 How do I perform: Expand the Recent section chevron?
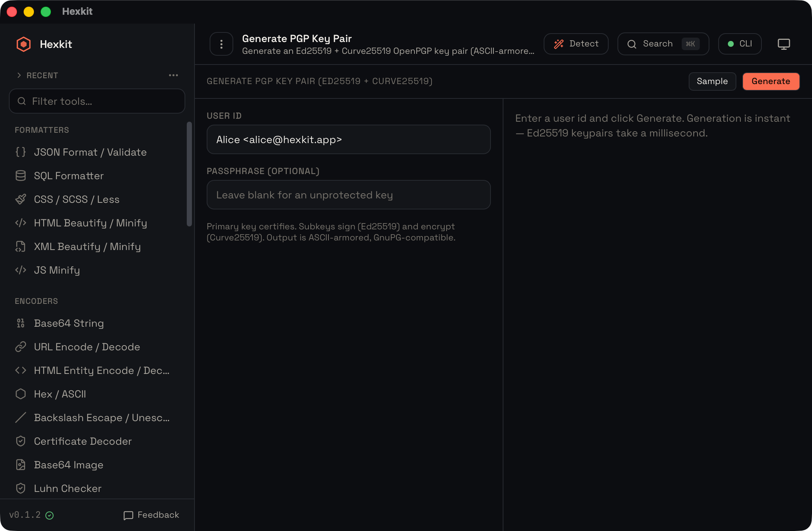19,75
